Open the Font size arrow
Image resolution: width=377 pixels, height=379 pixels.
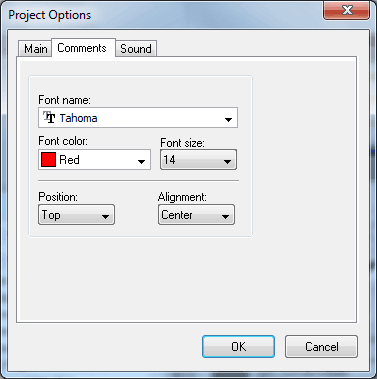click(x=227, y=162)
